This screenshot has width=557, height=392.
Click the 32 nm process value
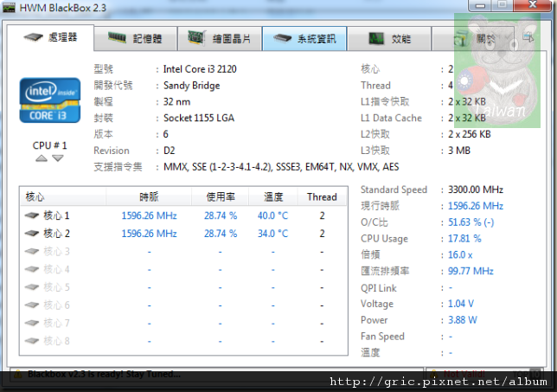pos(176,102)
